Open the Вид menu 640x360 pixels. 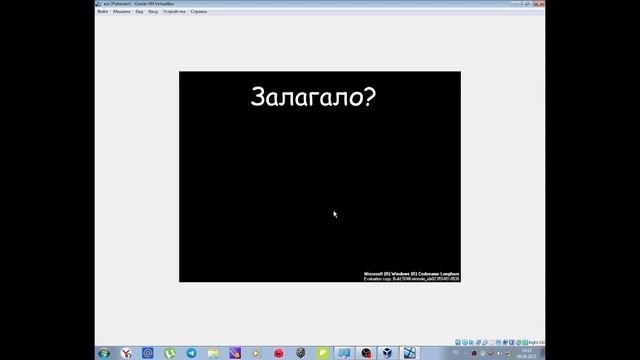[139, 11]
